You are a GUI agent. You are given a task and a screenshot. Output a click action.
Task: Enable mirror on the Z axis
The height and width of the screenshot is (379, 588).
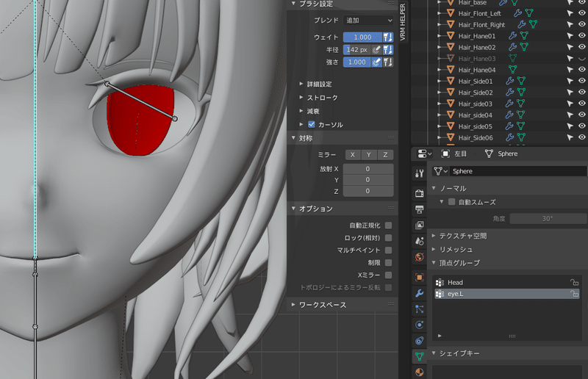(385, 155)
